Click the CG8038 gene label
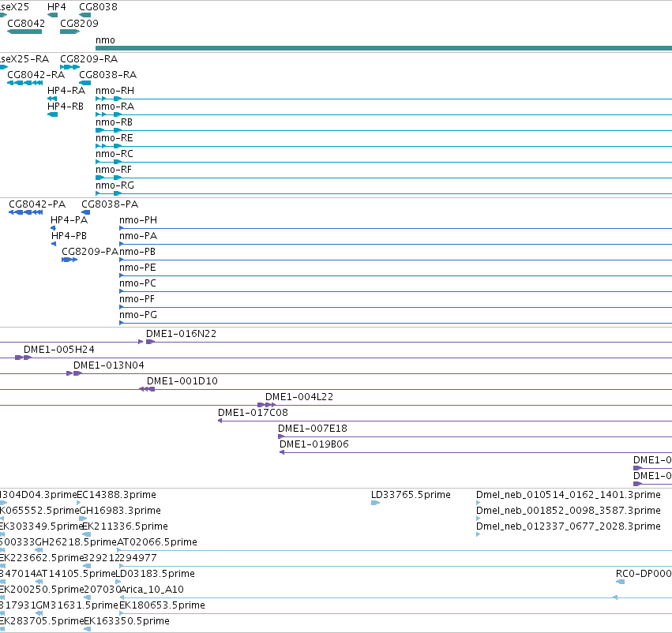Screen dimensions: 672x633 tap(98, 7)
